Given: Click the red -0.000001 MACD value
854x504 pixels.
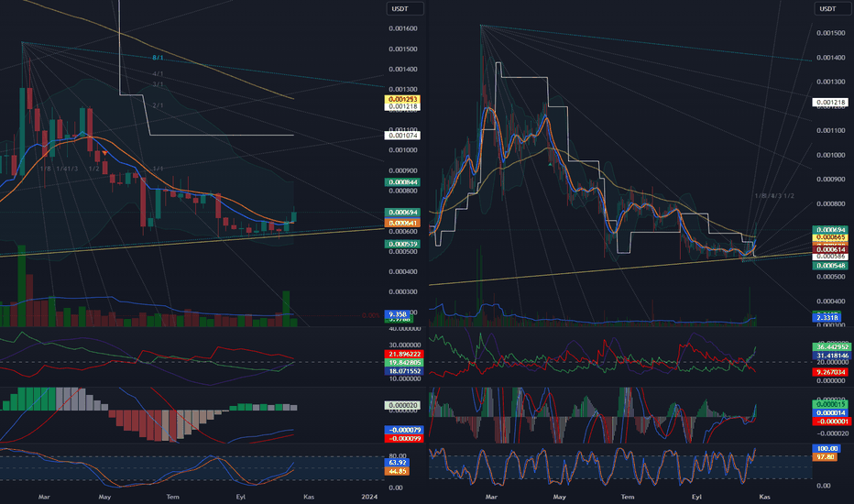Looking at the screenshot, I should (x=830, y=422).
